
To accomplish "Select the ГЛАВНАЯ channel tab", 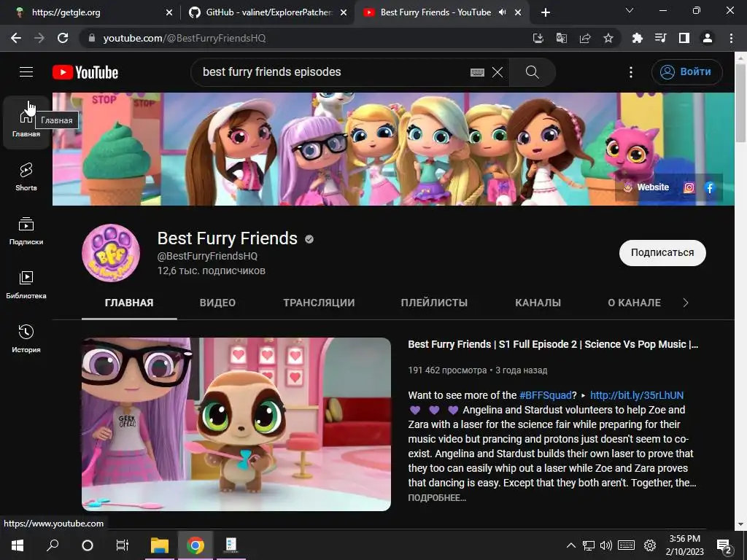I will coord(129,303).
